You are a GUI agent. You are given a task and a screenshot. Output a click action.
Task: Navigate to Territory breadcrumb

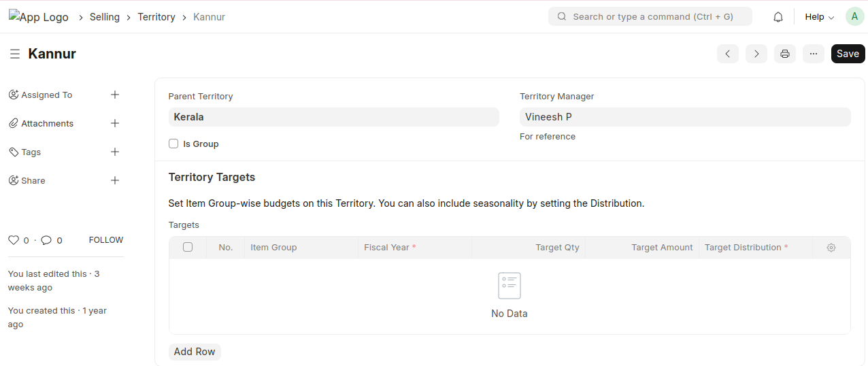coord(156,17)
